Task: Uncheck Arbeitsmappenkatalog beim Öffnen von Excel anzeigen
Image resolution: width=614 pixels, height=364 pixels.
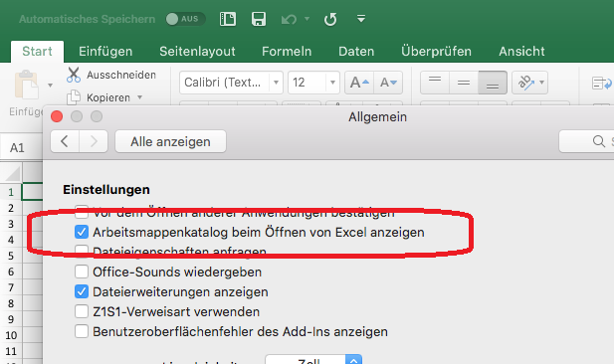Action: coord(82,232)
